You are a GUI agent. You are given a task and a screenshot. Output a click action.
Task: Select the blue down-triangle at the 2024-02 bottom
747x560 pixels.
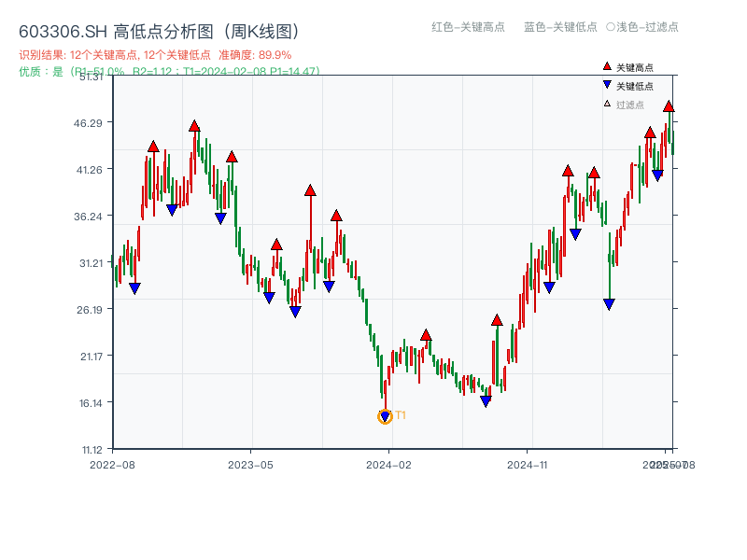[384, 413]
